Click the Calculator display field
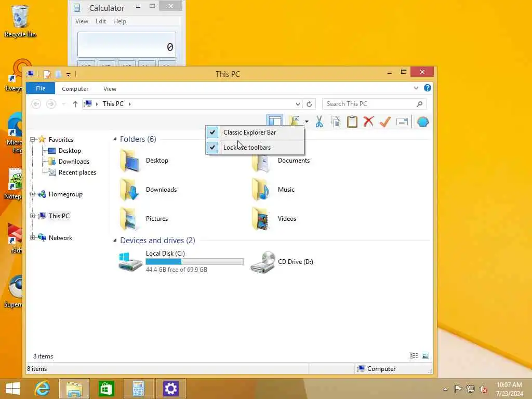The image size is (532, 399). point(127,45)
